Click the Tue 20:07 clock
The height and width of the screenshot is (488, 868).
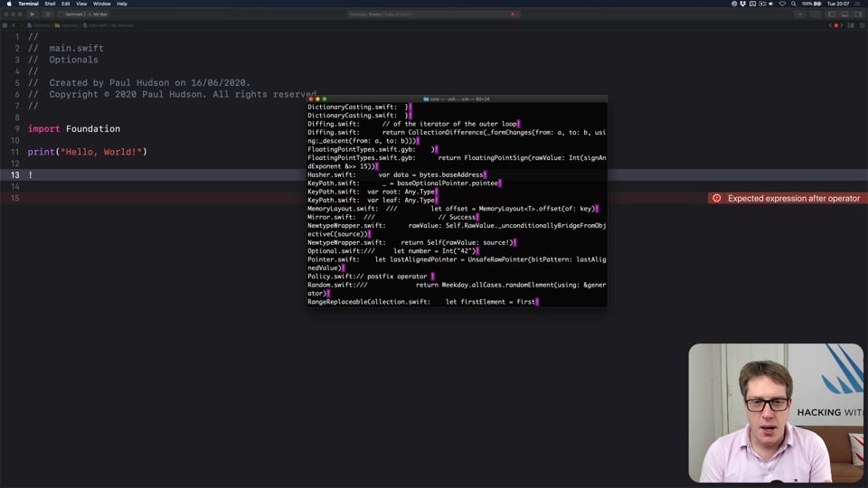(838, 4)
